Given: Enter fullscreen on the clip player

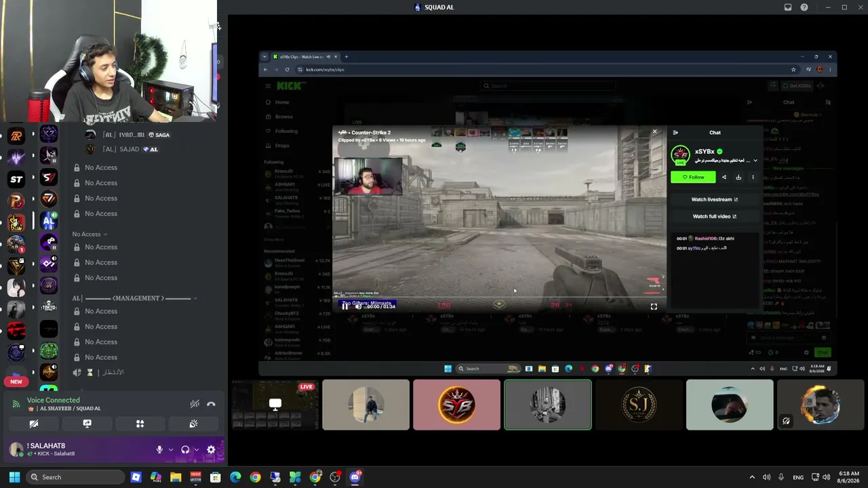Looking at the screenshot, I should pyautogui.click(x=654, y=306).
